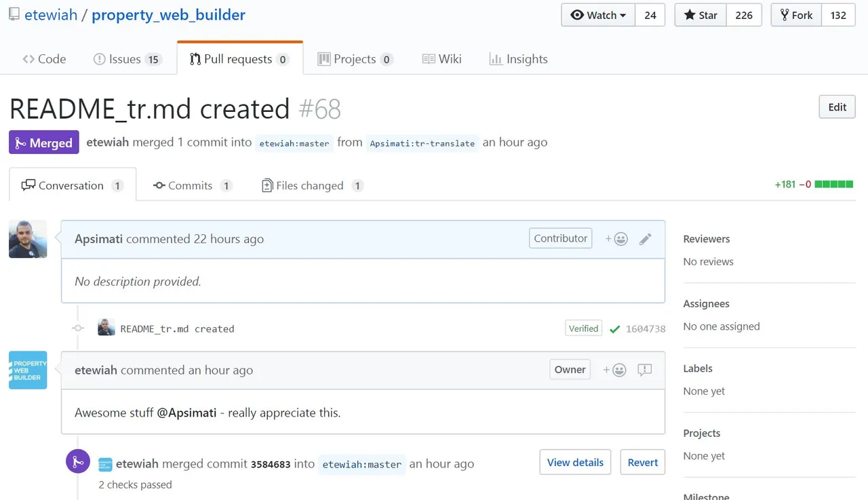Screen dimensions: 868x500
Task: Open the Insights tab
Action: pyautogui.click(x=518, y=59)
